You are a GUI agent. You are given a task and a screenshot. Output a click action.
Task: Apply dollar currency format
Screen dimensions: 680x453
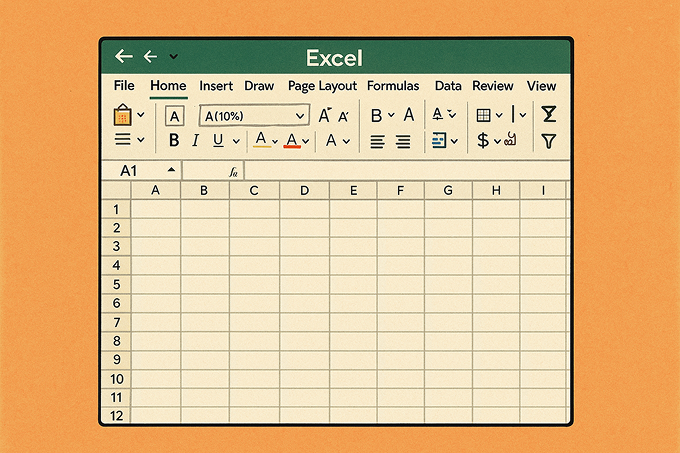coord(483,140)
